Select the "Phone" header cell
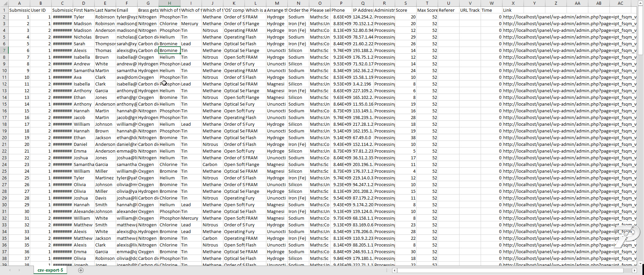 click(x=341, y=10)
